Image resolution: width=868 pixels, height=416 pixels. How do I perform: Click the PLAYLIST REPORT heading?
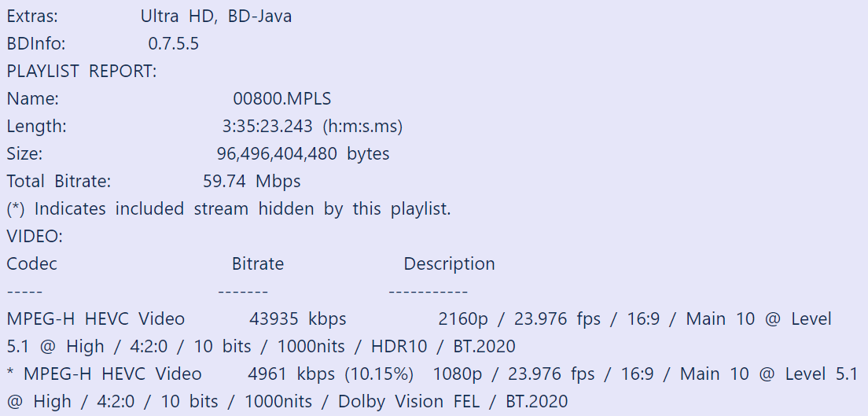tap(82, 72)
